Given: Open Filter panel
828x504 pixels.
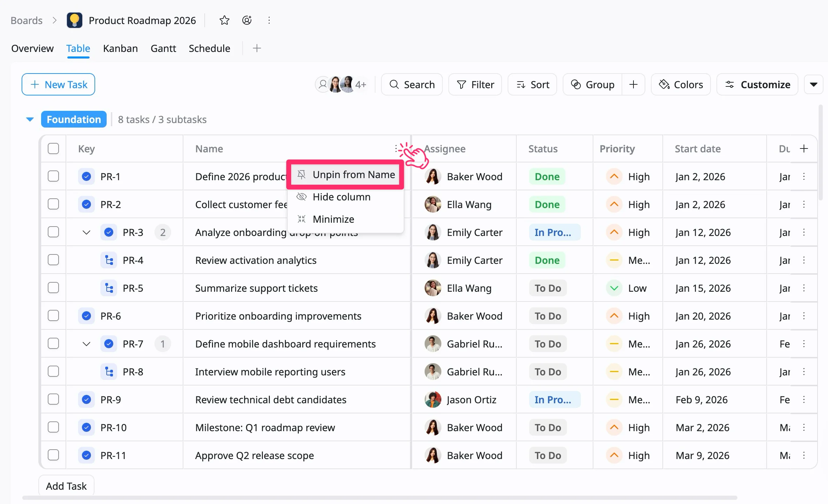Looking at the screenshot, I should (475, 84).
